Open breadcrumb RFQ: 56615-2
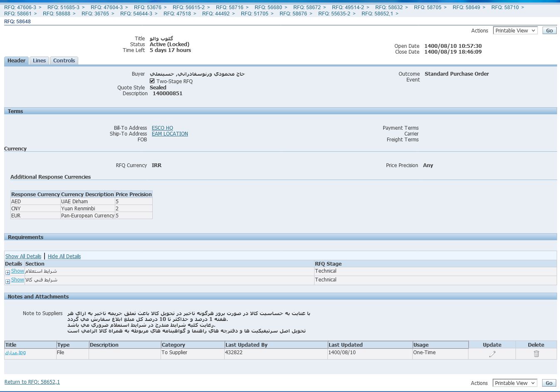 click(188, 7)
